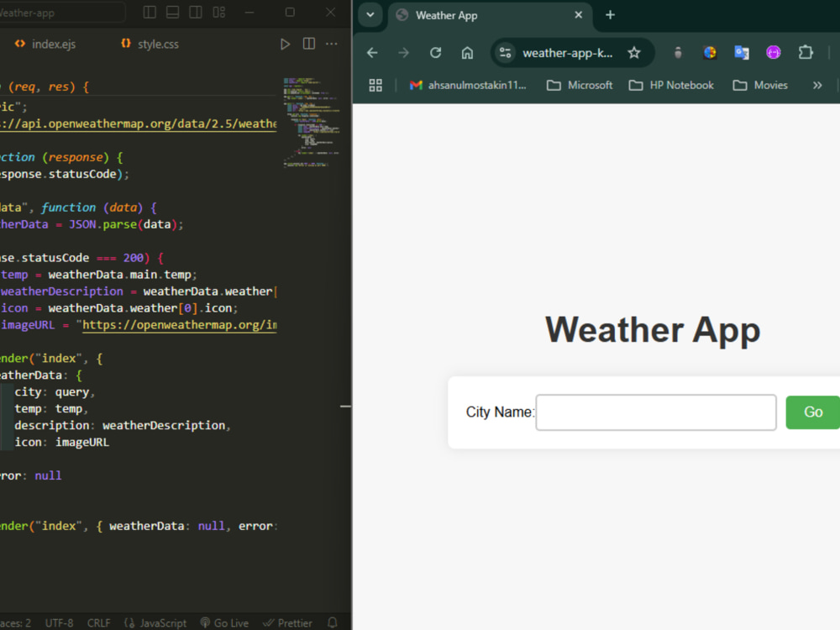Open the Google Translate extension
840x630 pixels.
742,52
